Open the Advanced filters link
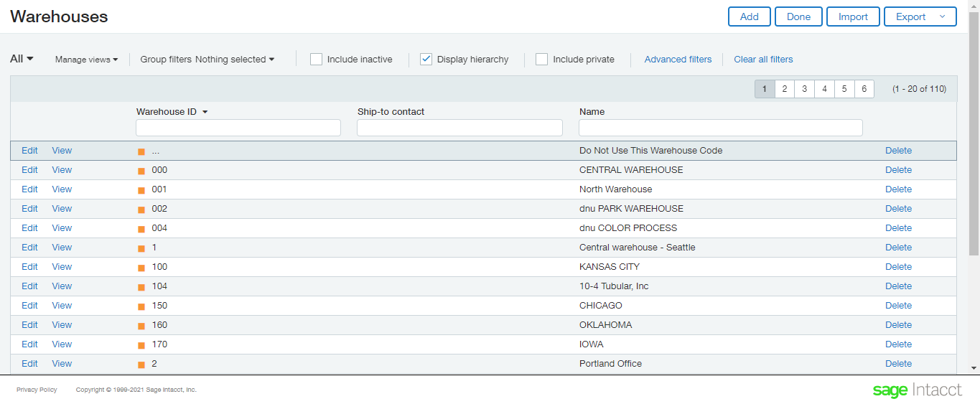The height and width of the screenshot is (404, 980). [x=678, y=60]
